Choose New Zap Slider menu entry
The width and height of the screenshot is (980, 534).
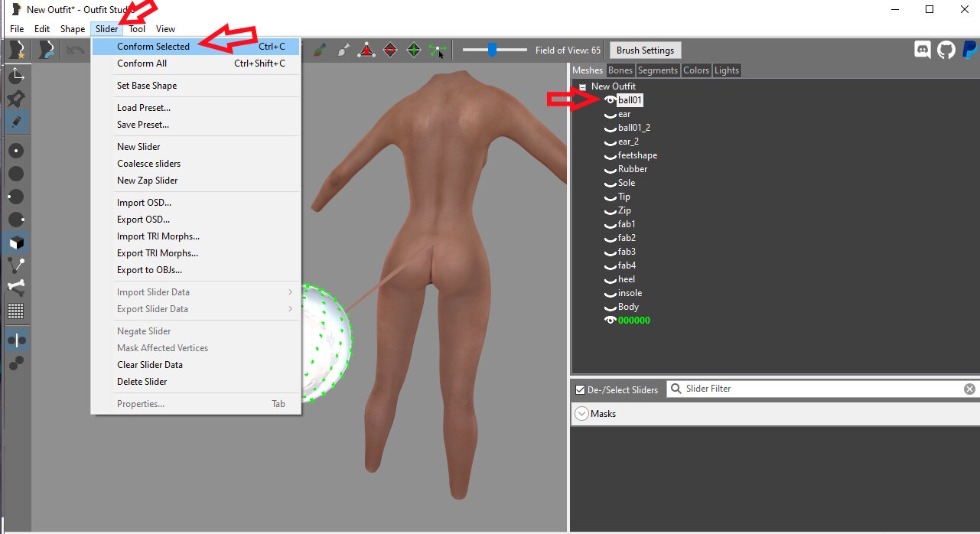[196, 181]
